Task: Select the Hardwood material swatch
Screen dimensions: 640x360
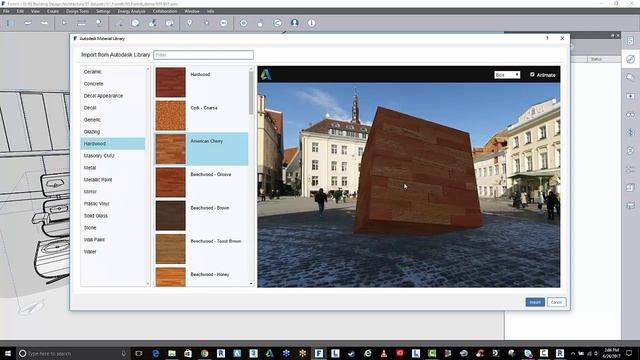Action: click(x=170, y=82)
